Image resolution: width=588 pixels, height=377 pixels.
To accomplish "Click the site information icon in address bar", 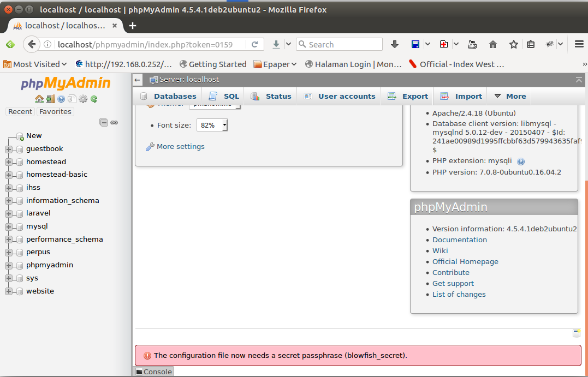I will (47, 44).
